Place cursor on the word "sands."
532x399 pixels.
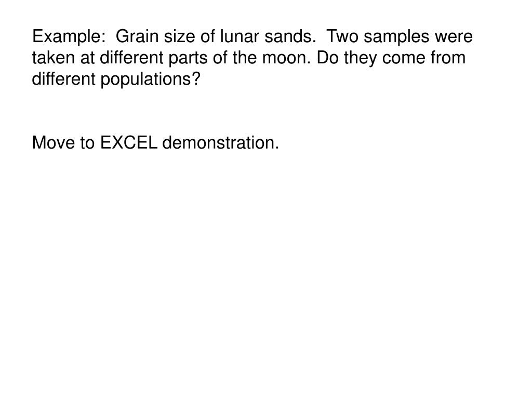pos(290,36)
